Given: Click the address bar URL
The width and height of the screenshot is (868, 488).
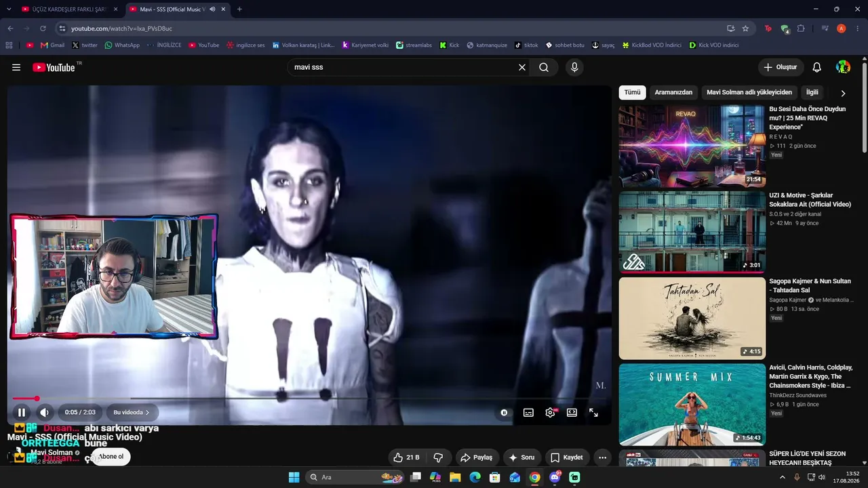Looking at the screenshot, I should (x=122, y=28).
